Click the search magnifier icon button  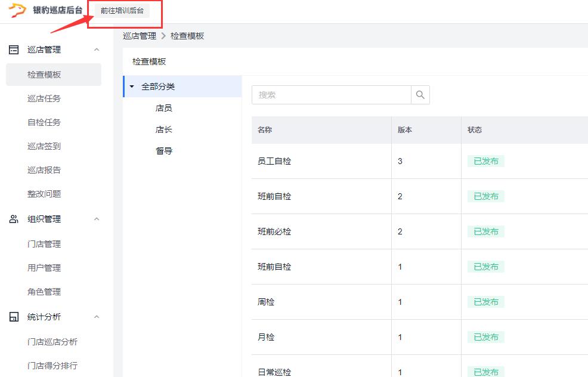[x=420, y=95]
